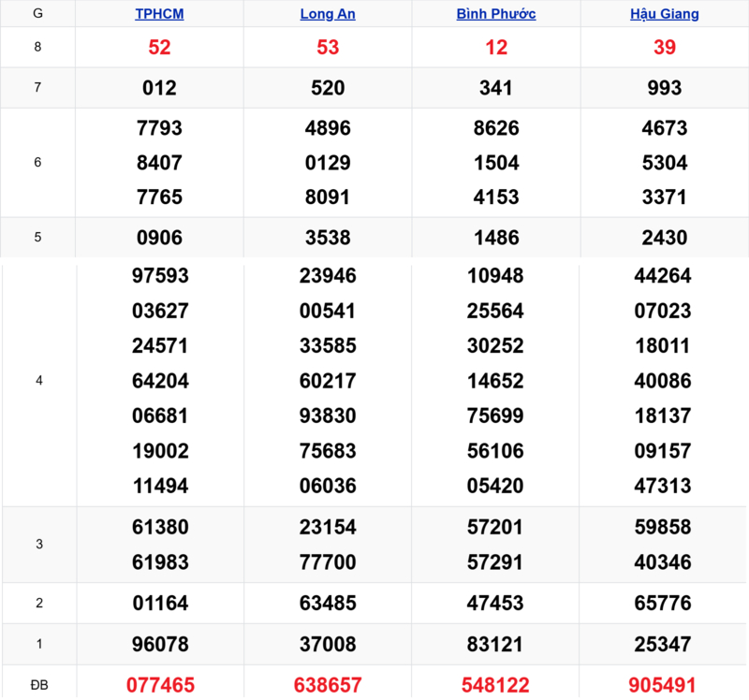
Task: Select the result 4896
Action: click(328, 128)
